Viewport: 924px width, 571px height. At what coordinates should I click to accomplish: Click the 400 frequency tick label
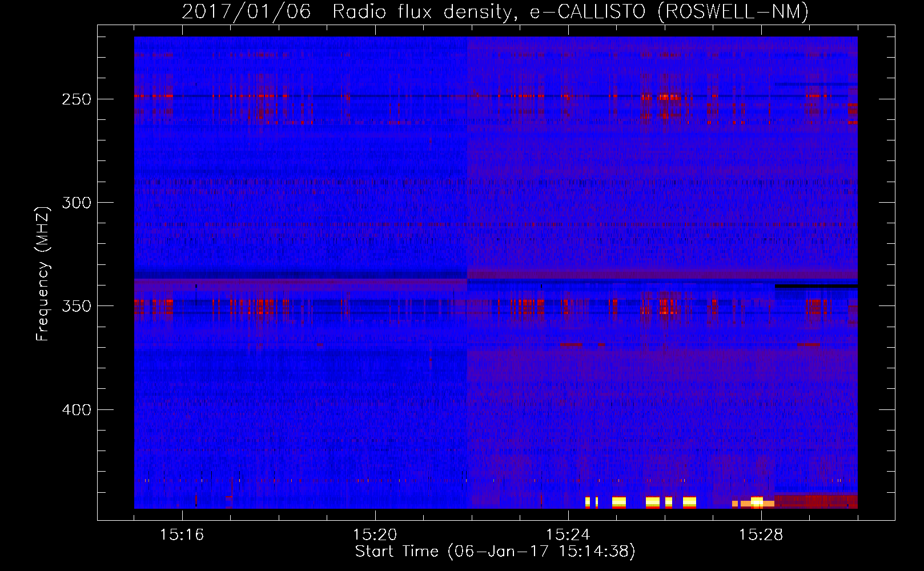pos(77,410)
